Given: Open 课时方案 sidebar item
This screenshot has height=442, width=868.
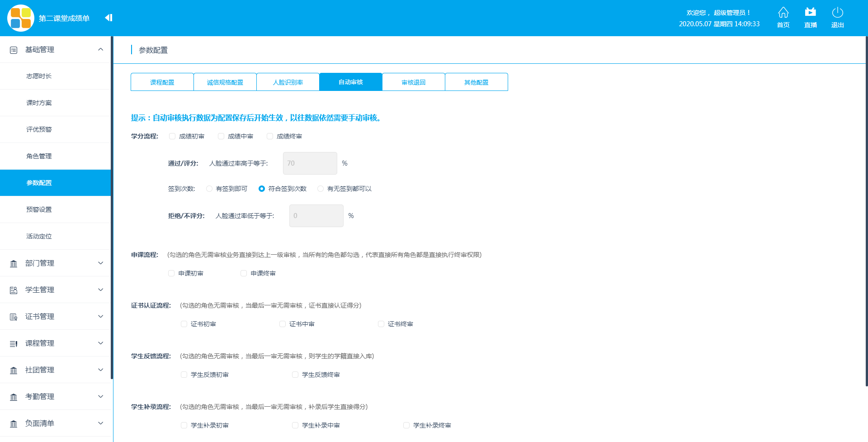Looking at the screenshot, I should coord(55,103).
